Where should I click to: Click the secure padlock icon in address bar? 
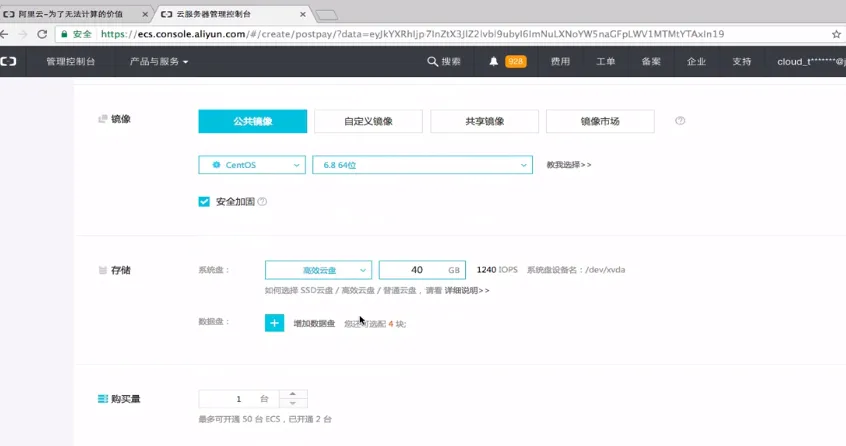coord(64,34)
